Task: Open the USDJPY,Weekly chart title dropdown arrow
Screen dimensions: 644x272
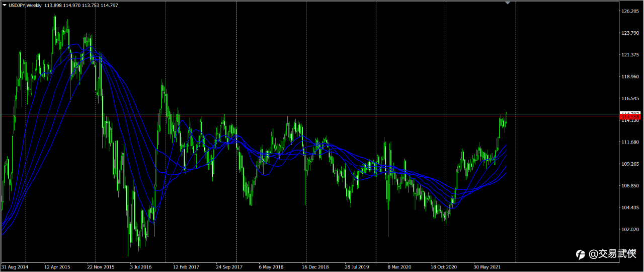Action: click(x=4, y=5)
